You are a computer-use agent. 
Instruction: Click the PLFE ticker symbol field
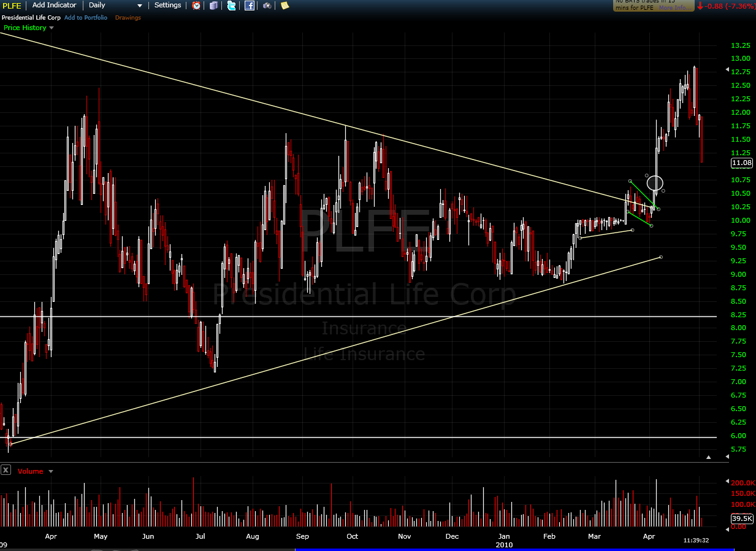click(x=13, y=6)
